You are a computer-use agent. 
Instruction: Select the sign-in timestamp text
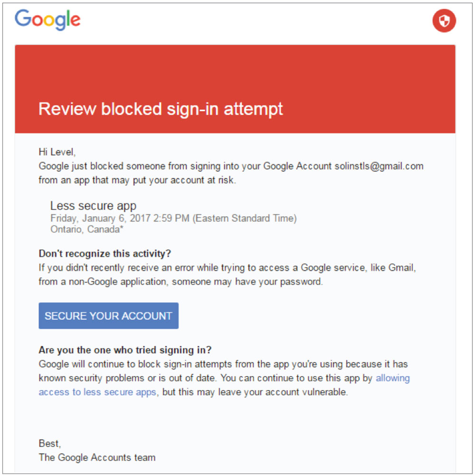pos(174,218)
